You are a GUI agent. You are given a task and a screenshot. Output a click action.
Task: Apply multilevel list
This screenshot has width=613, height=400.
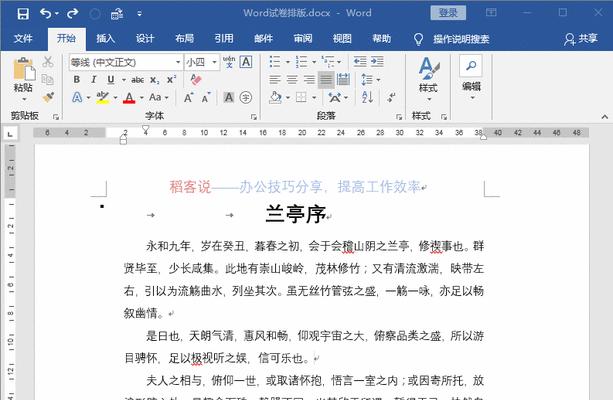pyautogui.click(x=328, y=61)
